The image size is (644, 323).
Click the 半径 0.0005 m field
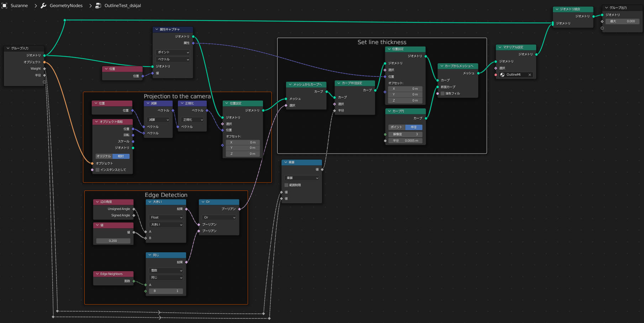pyautogui.click(x=405, y=141)
